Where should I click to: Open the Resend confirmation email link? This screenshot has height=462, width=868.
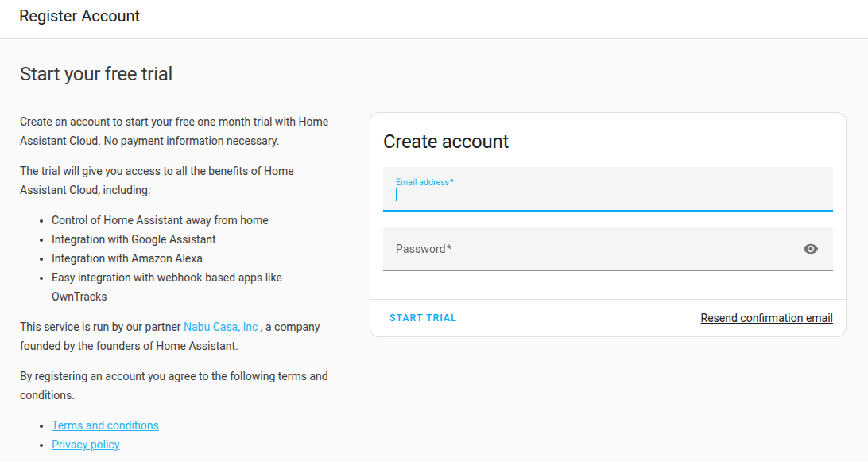click(765, 318)
